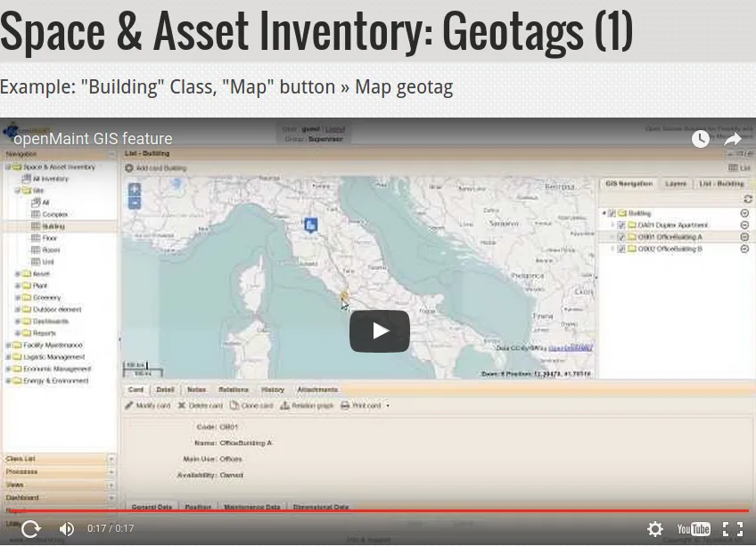Open the 'openMaint GIS feature' video title link
This screenshot has width=756, height=546.
(93, 138)
